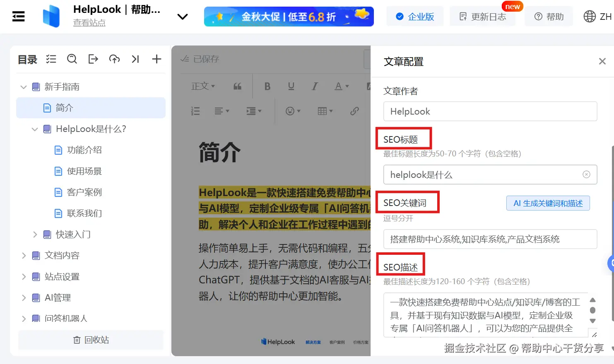Open the 查看站点 link
This screenshot has width=614, height=364.
89,23
